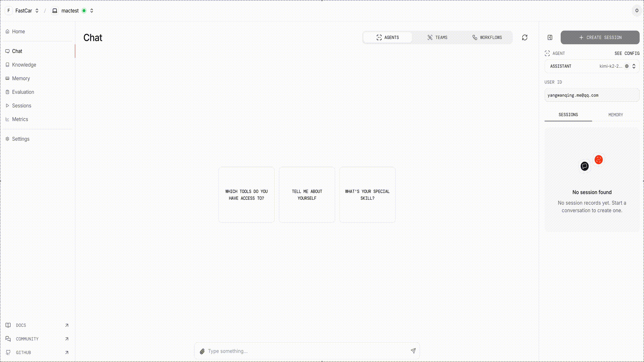Switch to the Teams mode

tap(437, 38)
